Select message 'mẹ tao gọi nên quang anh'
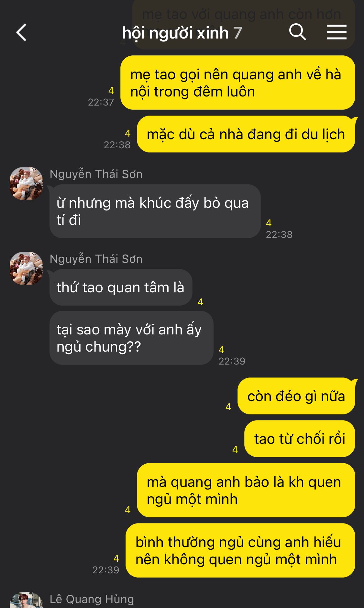 pos(238,83)
